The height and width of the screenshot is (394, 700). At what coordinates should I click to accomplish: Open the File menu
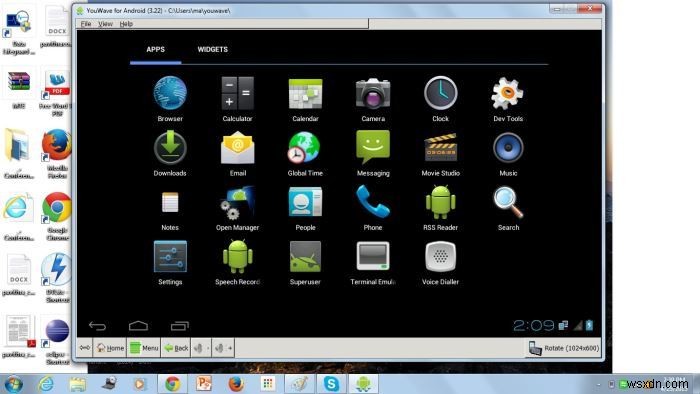(x=86, y=24)
